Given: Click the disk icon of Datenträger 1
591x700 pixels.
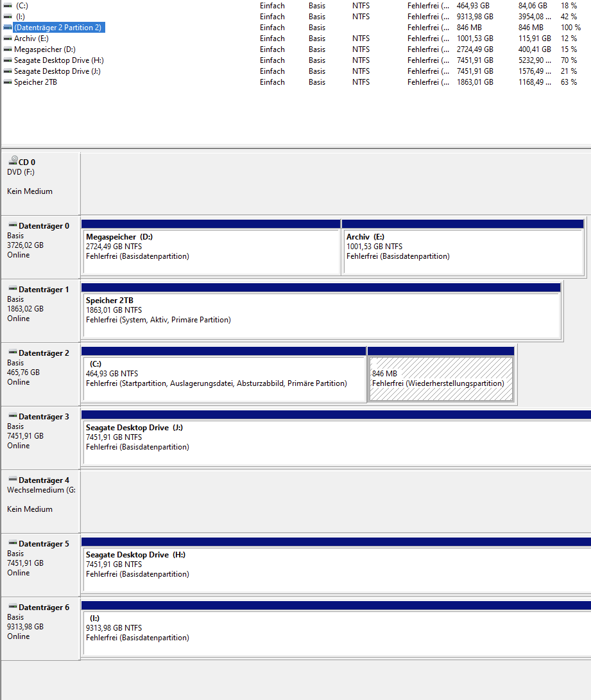Looking at the screenshot, I should click(13, 289).
